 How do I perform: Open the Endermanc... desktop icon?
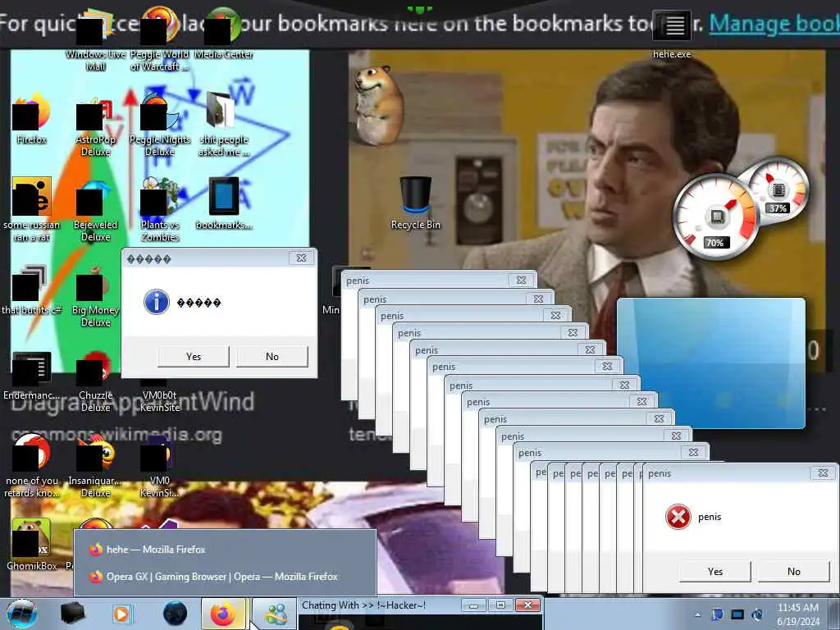[32, 375]
